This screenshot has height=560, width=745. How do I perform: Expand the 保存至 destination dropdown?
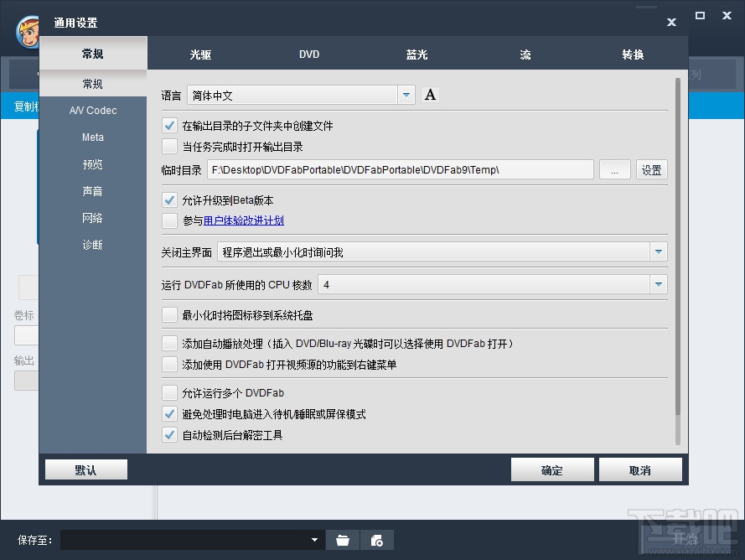pos(314,540)
